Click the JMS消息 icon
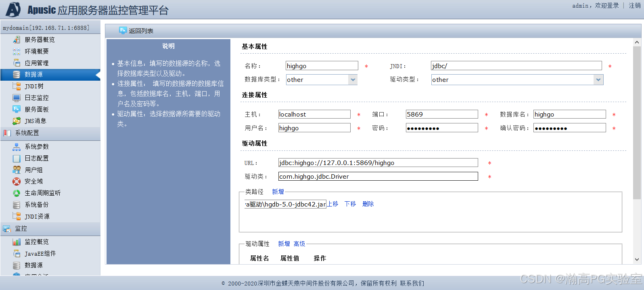644x290 pixels. [17, 121]
